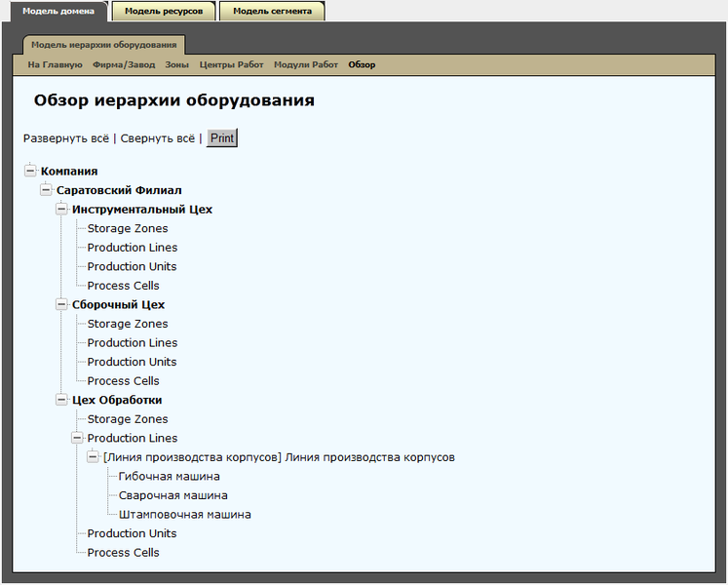Collapse the Цех Обработки node
The width and height of the screenshot is (728, 585).
point(61,400)
